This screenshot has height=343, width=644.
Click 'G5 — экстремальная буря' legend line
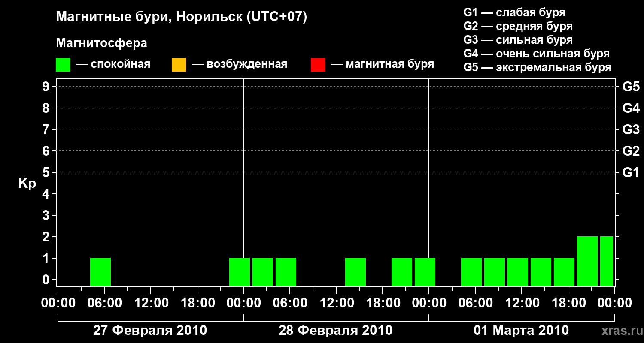538,67
